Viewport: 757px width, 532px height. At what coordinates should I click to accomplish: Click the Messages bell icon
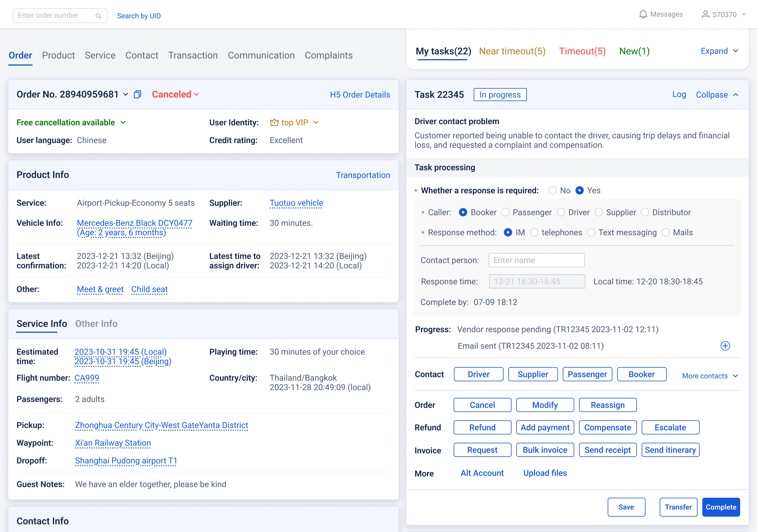tap(643, 15)
